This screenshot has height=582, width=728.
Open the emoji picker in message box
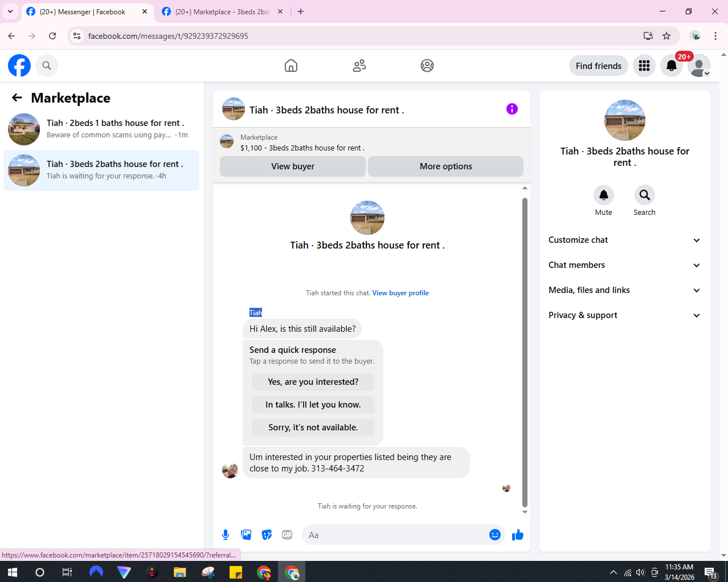coord(495,535)
